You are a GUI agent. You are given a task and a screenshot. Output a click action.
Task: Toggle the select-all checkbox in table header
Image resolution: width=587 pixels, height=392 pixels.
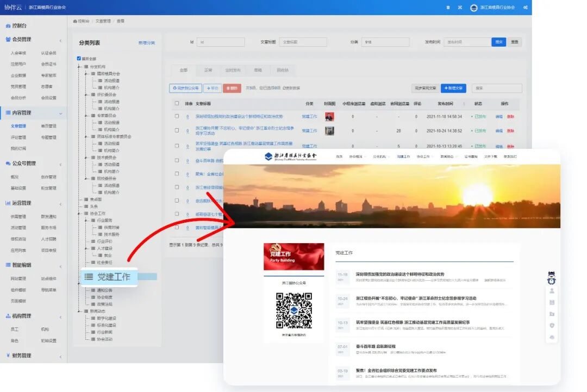point(177,103)
